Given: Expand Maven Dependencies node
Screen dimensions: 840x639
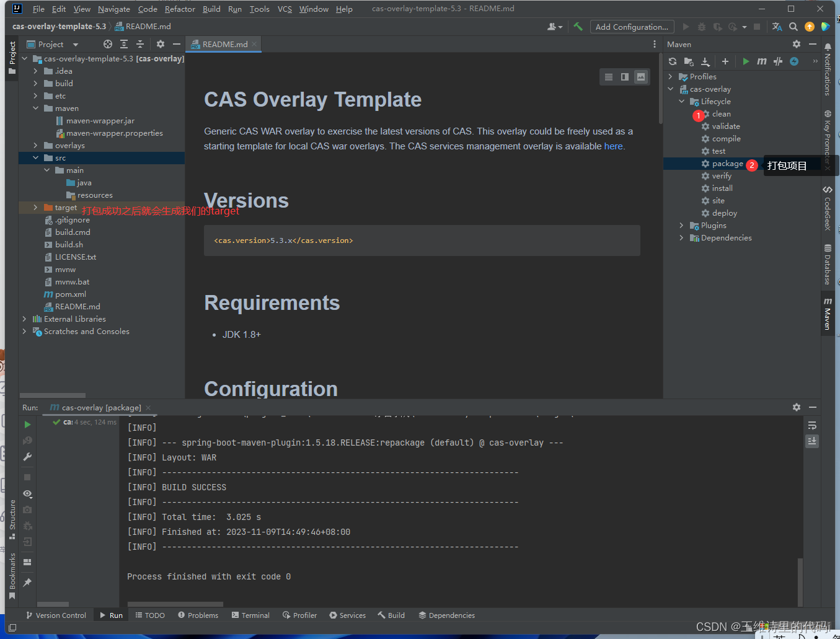Looking at the screenshot, I should tap(681, 238).
